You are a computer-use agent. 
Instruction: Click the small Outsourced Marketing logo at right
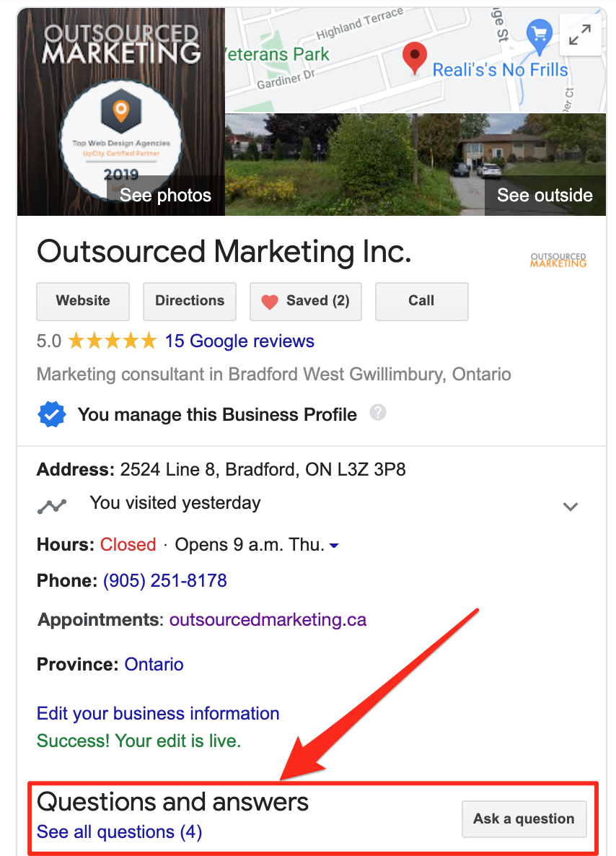(558, 260)
